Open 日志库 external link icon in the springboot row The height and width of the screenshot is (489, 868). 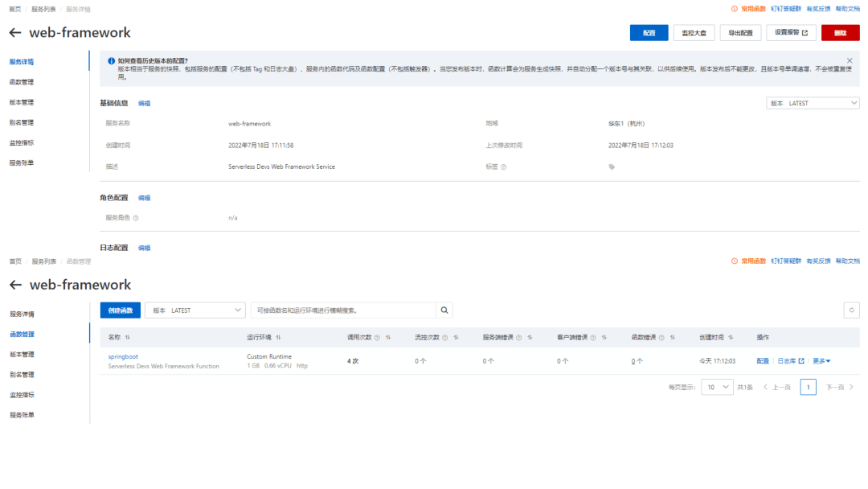pyautogui.click(x=801, y=361)
